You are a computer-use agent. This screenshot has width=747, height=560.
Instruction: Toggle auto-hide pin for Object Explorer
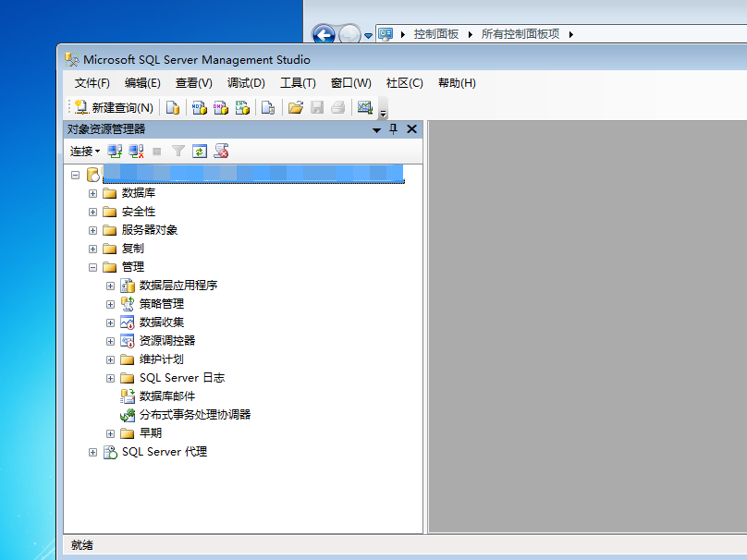(394, 129)
